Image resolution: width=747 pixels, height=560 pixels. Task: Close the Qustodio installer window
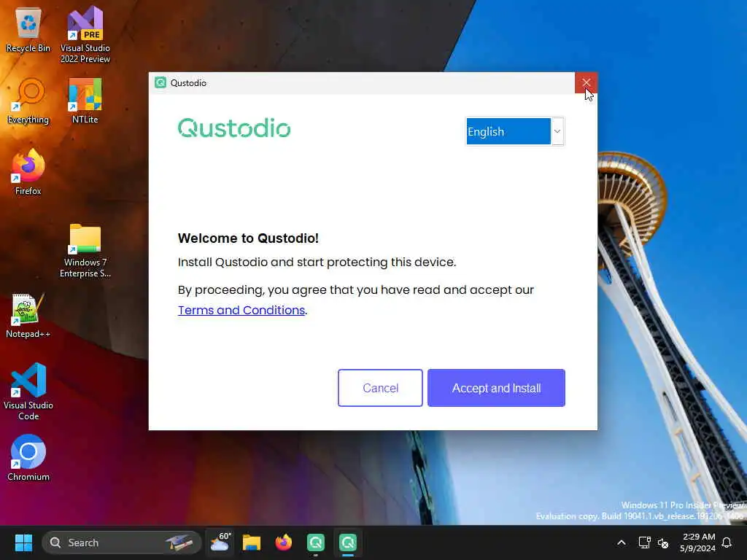click(586, 83)
